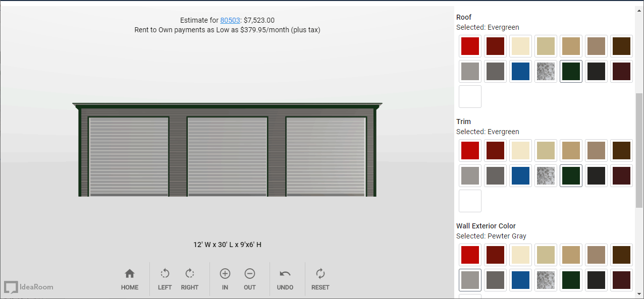The width and height of the screenshot is (644, 299).
Task: Set trim color to black
Action: 596,176
